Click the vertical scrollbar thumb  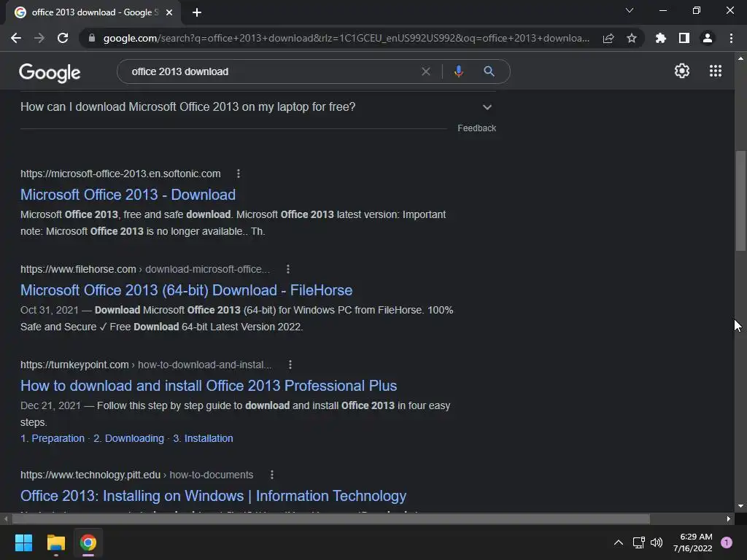pyautogui.click(x=740, y=200)
